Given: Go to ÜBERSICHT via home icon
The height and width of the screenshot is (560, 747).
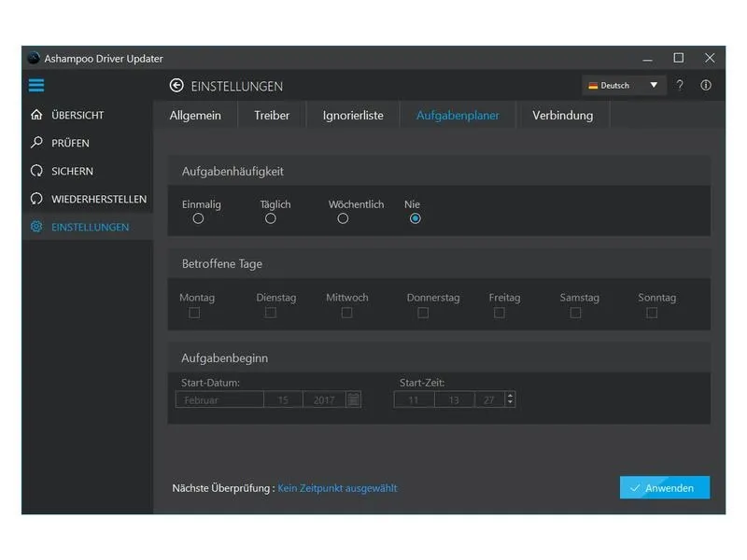Looking at the screenshot, I should click(36, 115).
